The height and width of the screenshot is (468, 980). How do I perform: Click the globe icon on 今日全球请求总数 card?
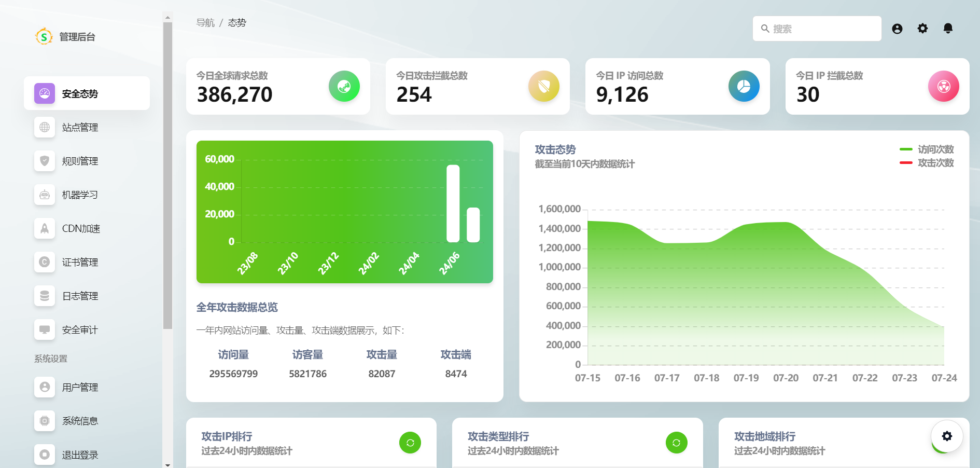tap(344, 86)
